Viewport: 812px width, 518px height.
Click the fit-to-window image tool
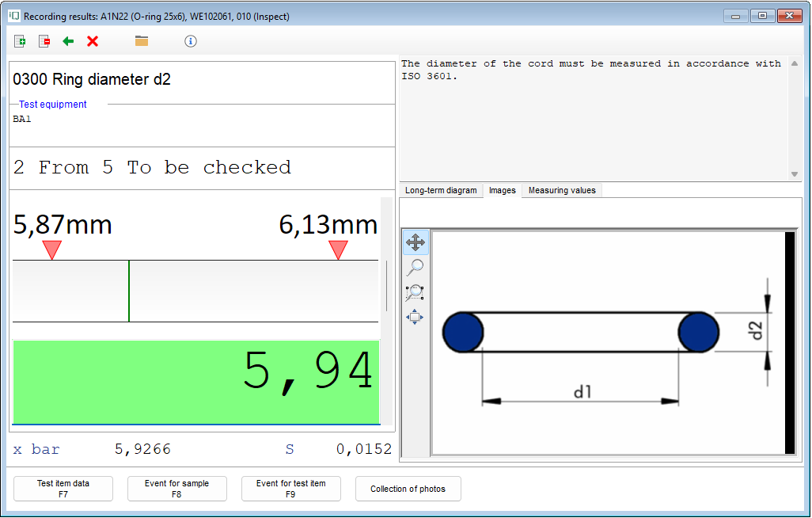click(x=415, y=318)
